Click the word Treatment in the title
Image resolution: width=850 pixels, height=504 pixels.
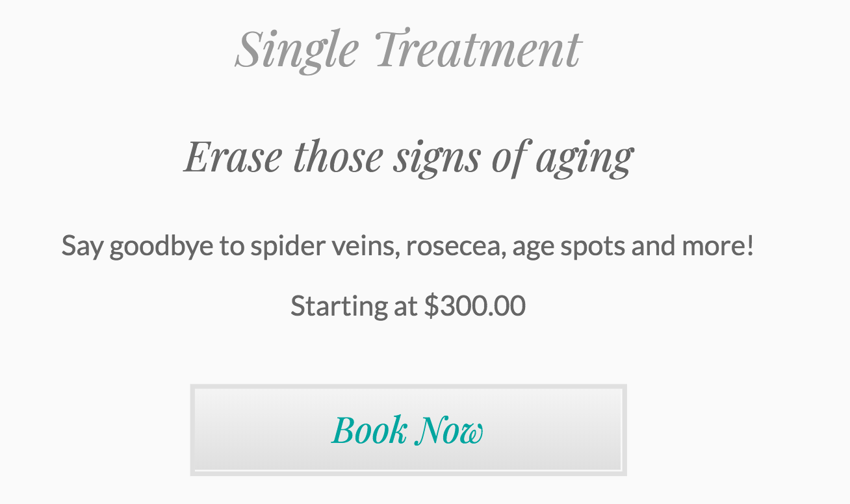pyautogui.click(x=478, y=49)
